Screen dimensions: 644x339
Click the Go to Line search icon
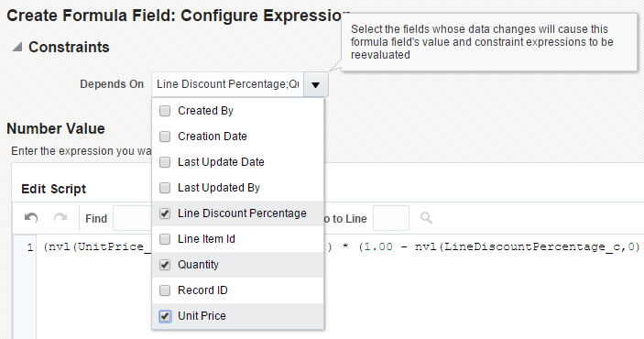coord(426,218)
